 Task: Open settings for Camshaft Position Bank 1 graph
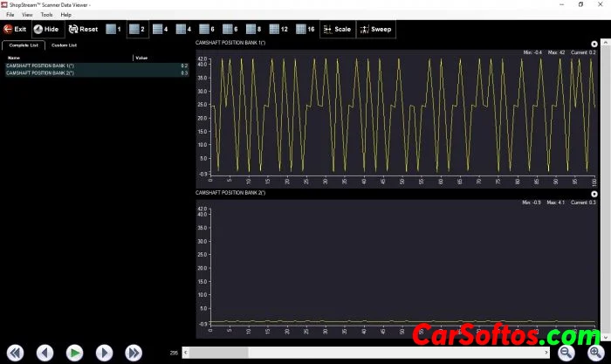(x=594, y=43)
